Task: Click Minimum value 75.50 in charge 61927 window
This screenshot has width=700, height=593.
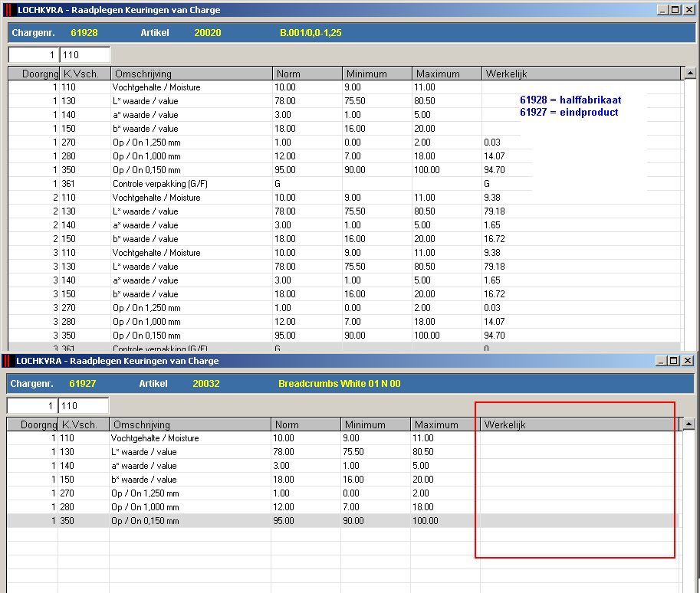Action: pyautogui.click(x=353, y=452)
